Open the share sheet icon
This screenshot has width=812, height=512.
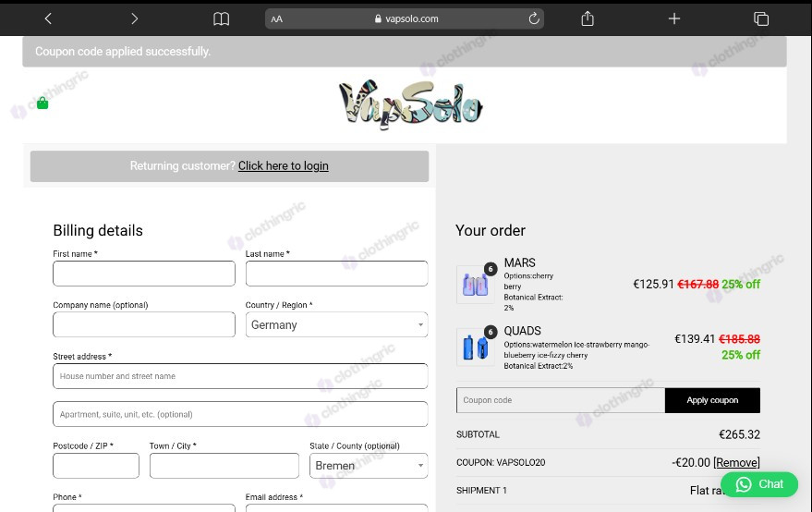[x=588, y=18]
